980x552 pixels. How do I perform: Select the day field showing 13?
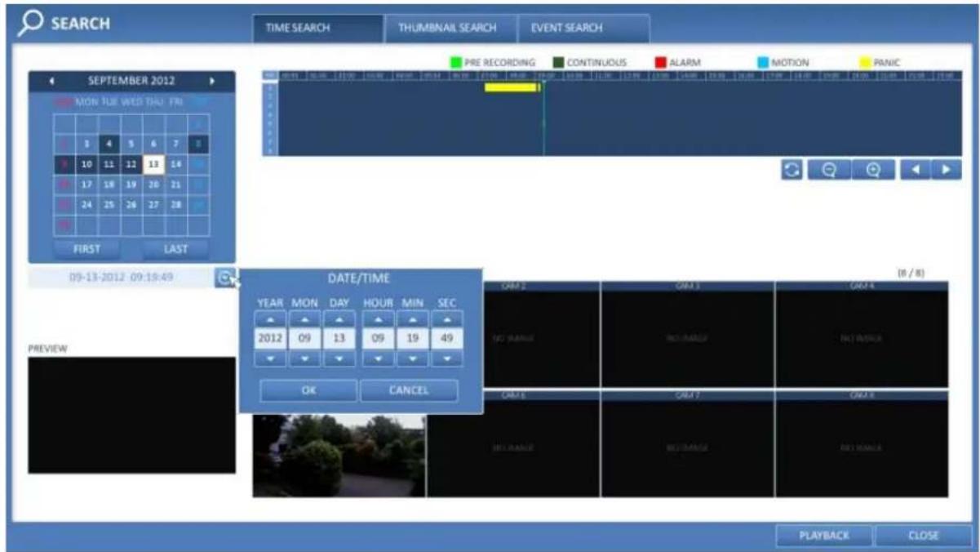[339, 338]
